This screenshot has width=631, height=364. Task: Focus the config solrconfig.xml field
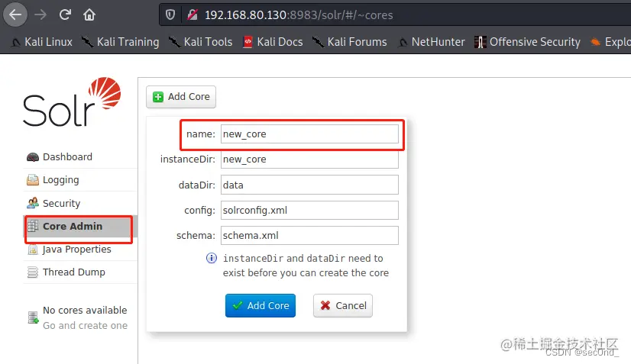point(309,211)
